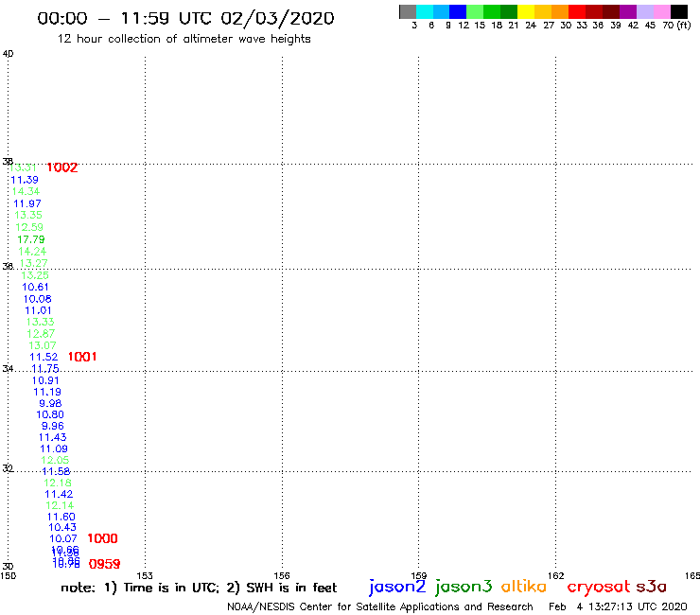Click the 11.58 wave height value
The width and height of the screenshot is (700, 615).
56,471
